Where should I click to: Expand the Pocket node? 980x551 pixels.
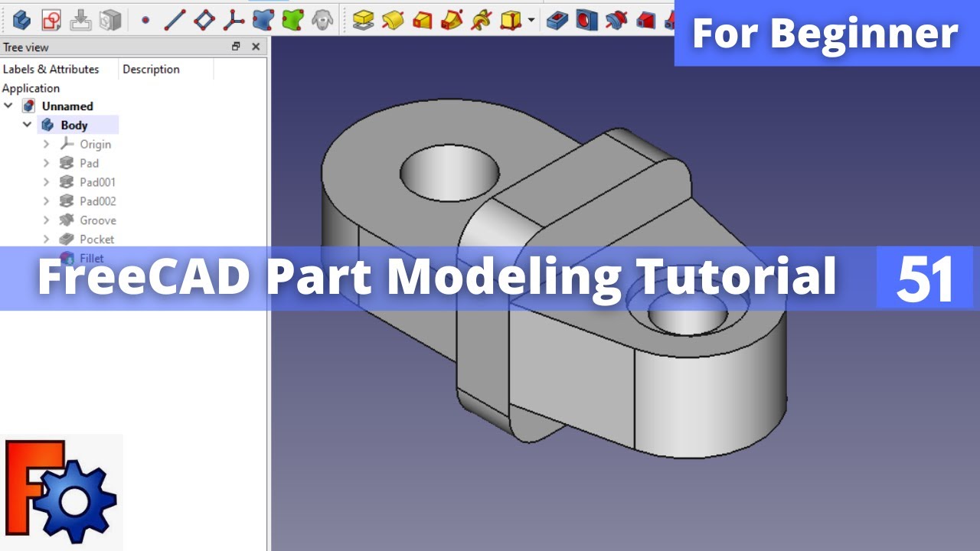point(46,240)
